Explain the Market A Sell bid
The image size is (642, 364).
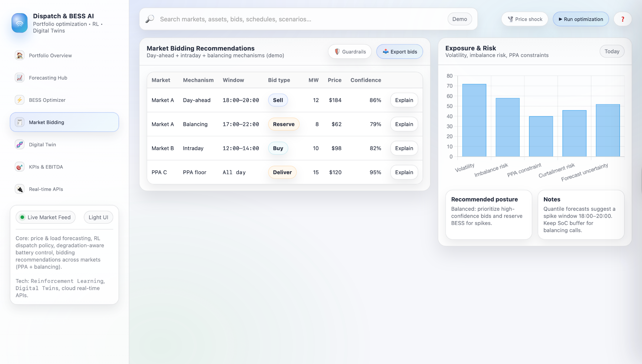404,100
